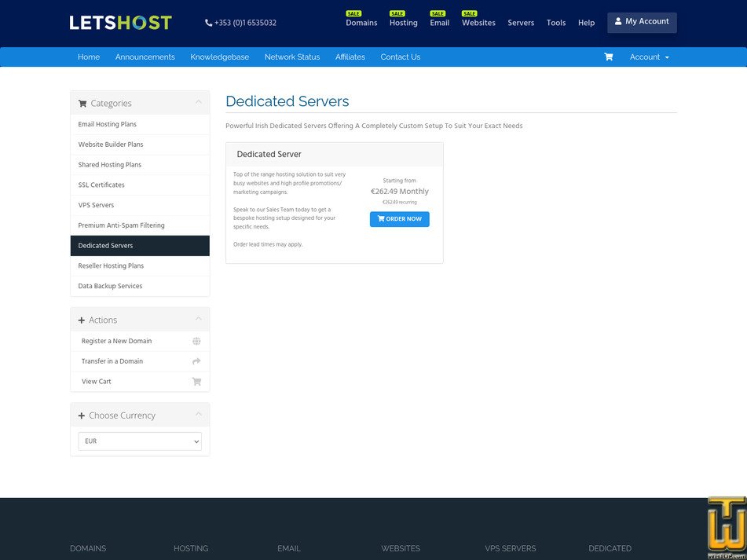
Task: Open Contact Us page
Action: 400,57
